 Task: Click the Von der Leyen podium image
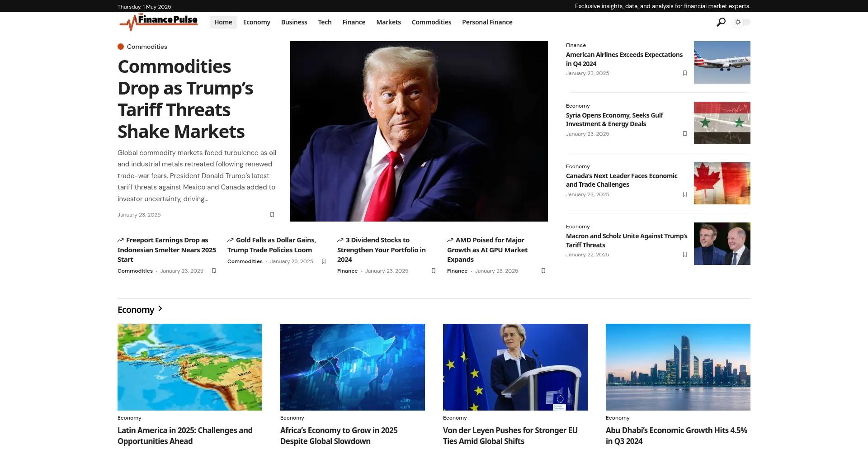point(515,367)
